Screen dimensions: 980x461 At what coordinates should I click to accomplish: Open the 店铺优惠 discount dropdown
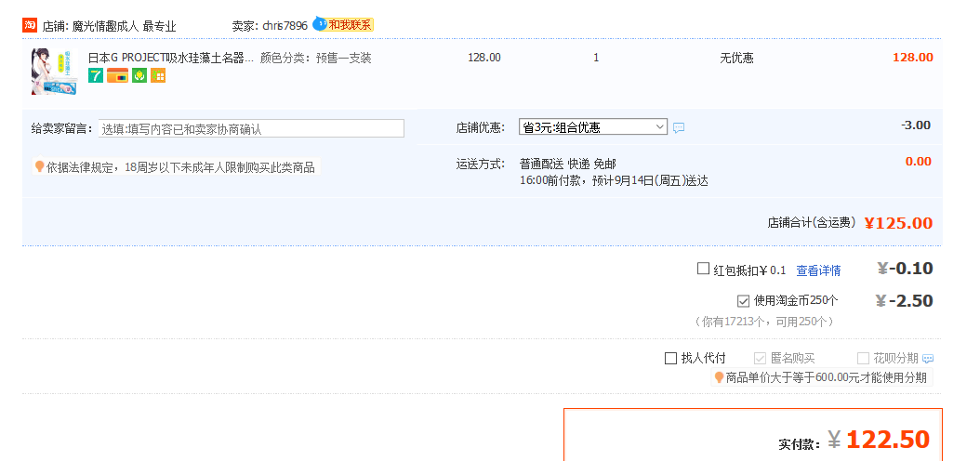(592, 127)
